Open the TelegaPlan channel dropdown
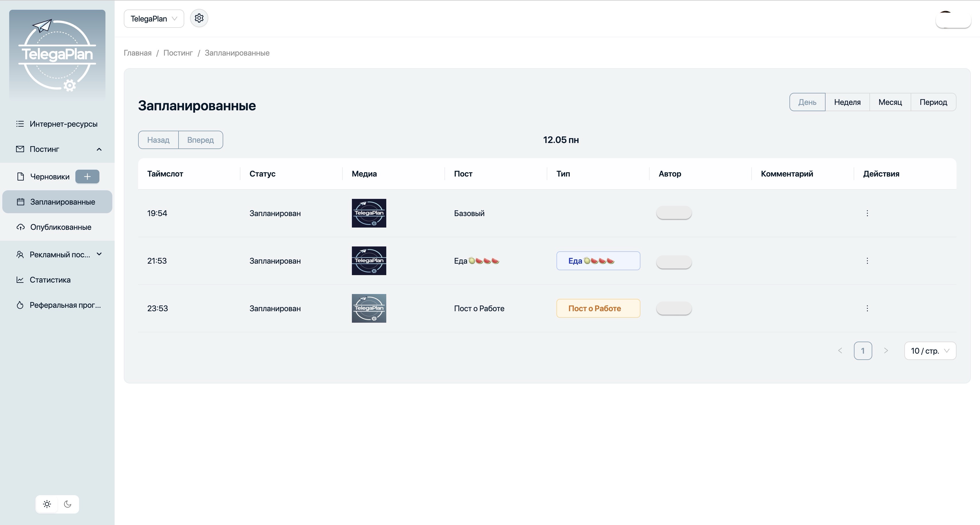This screenshot has width=980, height=525. 154,19
